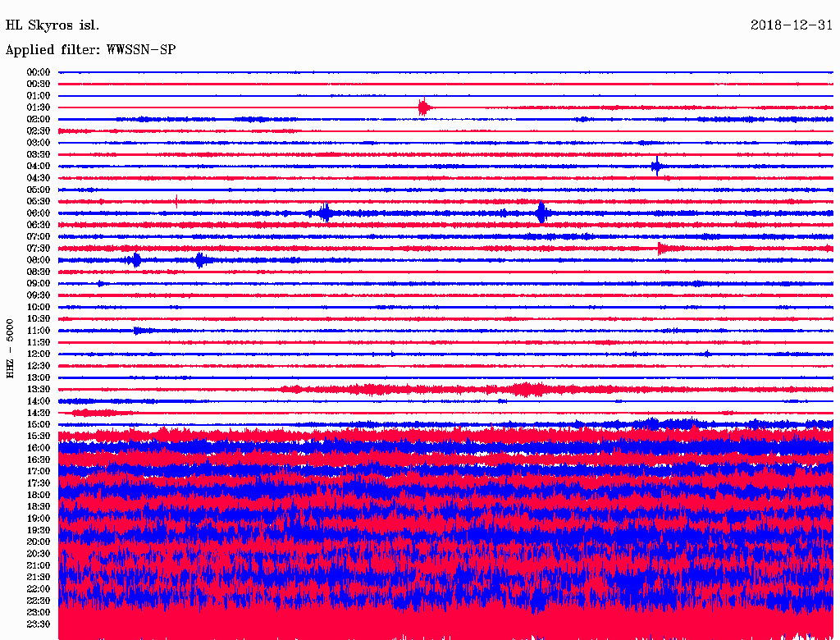Select the 11:30 time label

tap(39, 342)
